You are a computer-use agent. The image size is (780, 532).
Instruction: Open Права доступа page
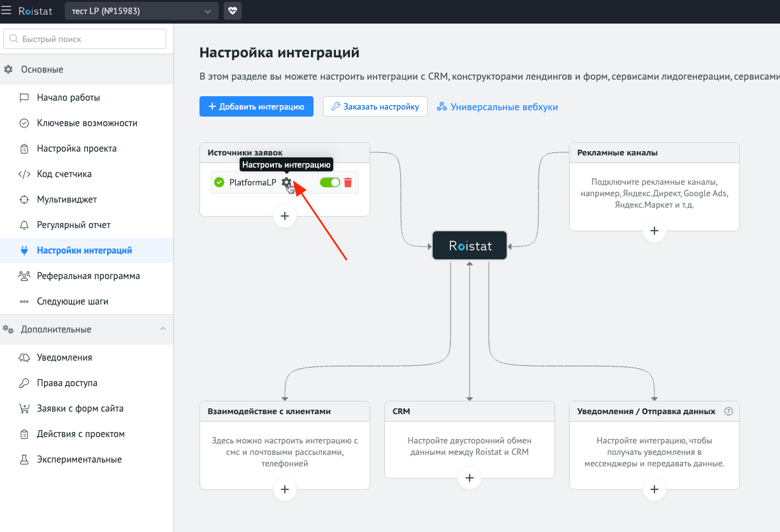point(87,383)
